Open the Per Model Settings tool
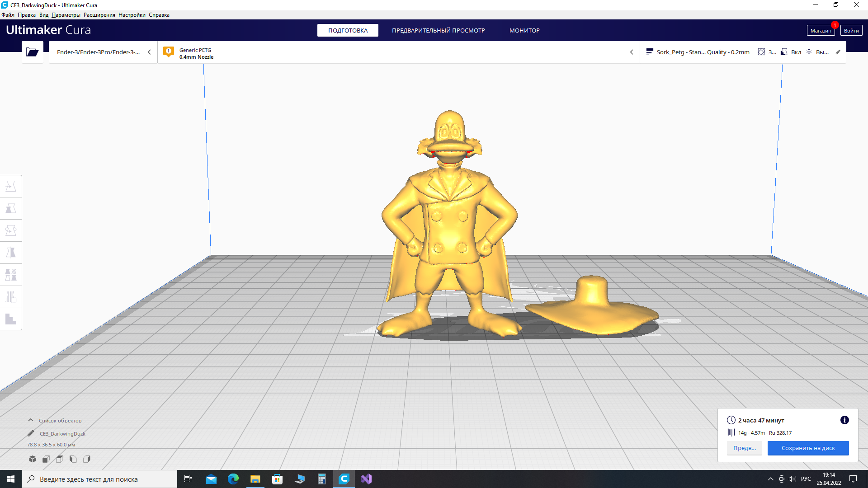Screen dimensions: 868x488 pyautogui.click(x=11, y=275)
